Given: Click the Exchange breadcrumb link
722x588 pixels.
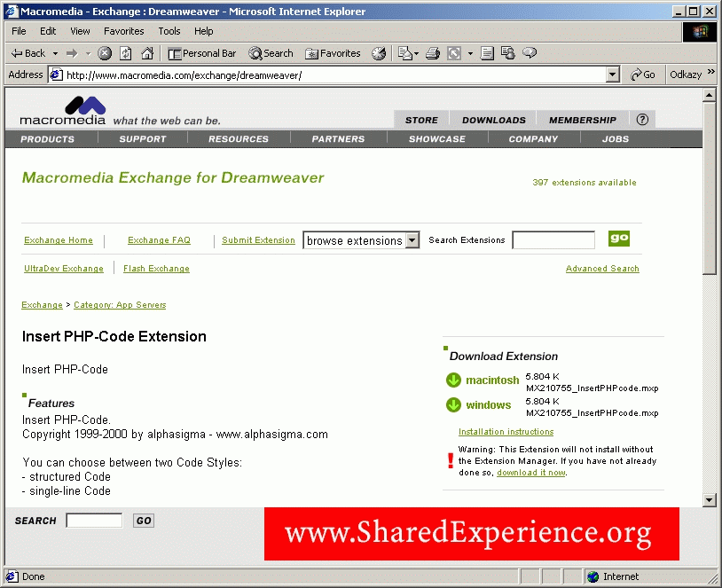Looking at the screenshot, I should tap(42, 305).
